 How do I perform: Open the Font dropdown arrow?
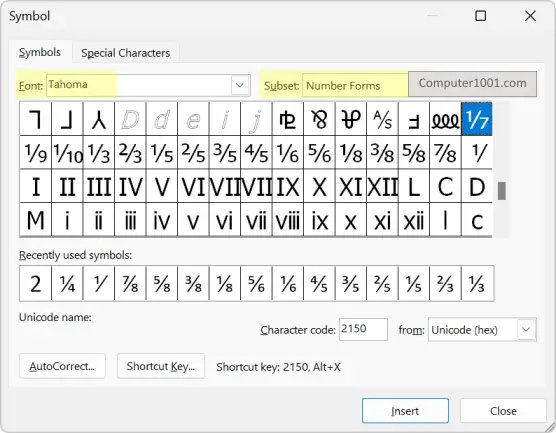tap(240, 85)
